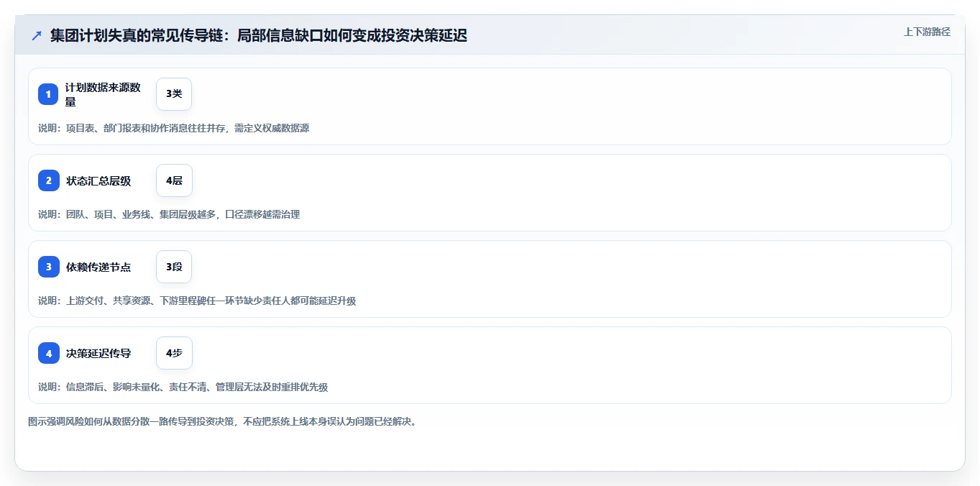Viewport: 980px width, 486px height.
Task: Click the note starting 说明：信息滞后、影响未量化
Action: [183, 387]
